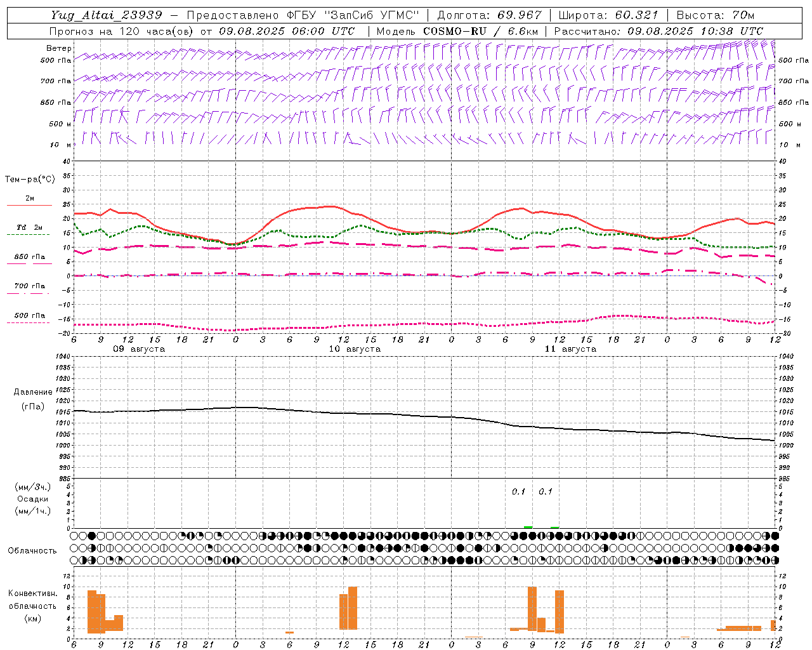Viewport: 812px width, 650px height.
Task: Click the Облачность cloudiness row label
Action: (32, 551)
